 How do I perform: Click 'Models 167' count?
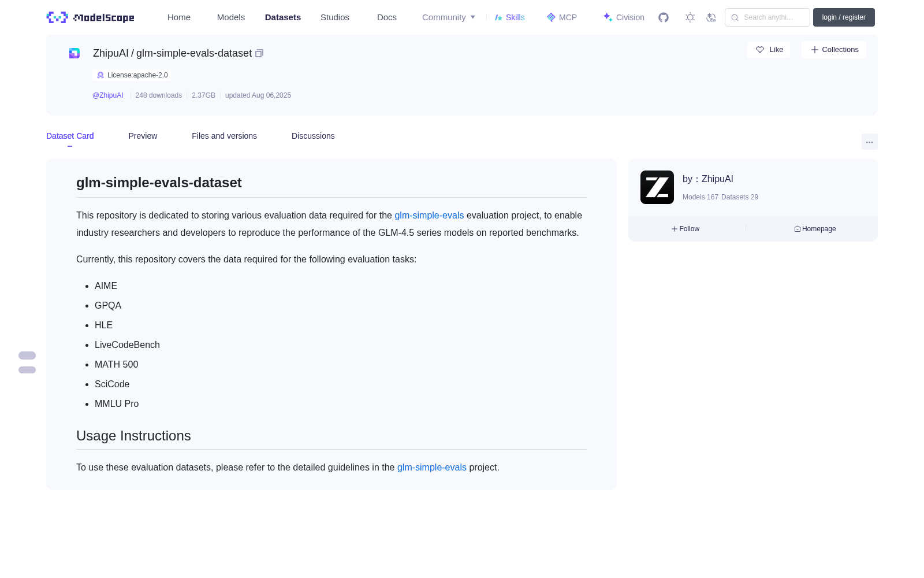701,197
